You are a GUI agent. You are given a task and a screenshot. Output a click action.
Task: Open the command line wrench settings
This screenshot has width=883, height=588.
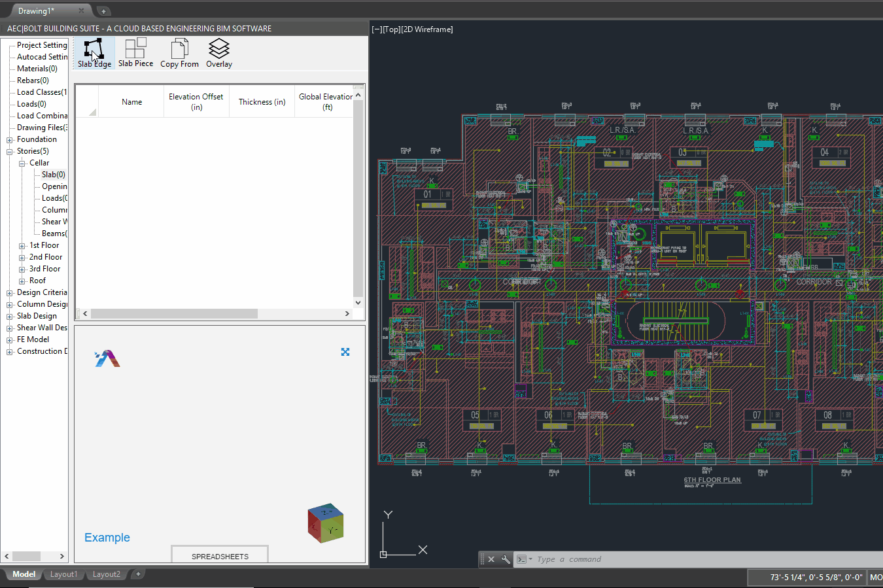tap(506, 559)
